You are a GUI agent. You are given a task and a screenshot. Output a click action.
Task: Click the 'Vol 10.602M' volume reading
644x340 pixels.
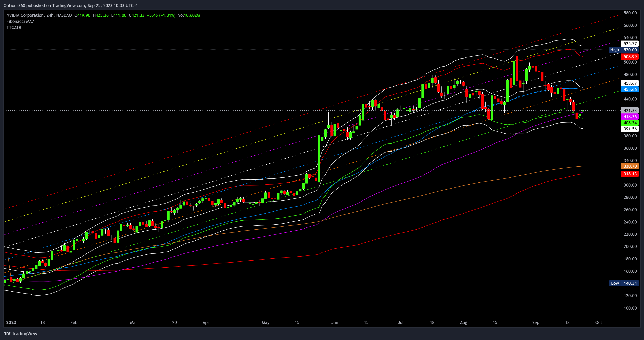coord(189,15)
